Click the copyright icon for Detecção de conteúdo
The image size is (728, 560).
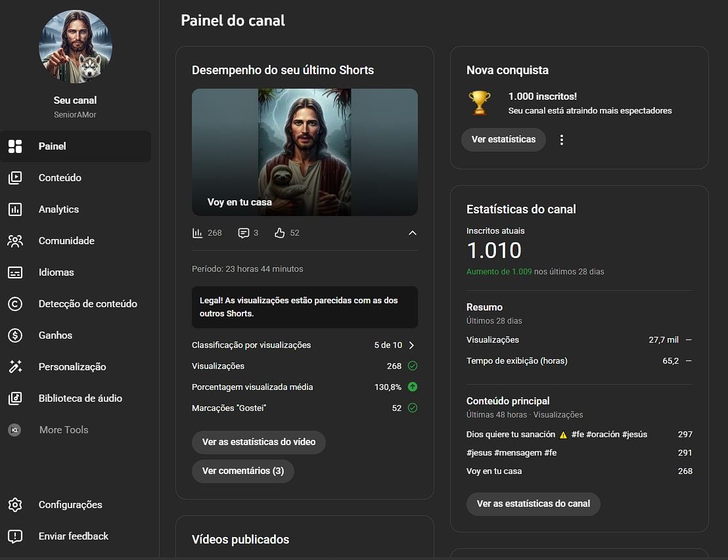[x=15, y=304]
